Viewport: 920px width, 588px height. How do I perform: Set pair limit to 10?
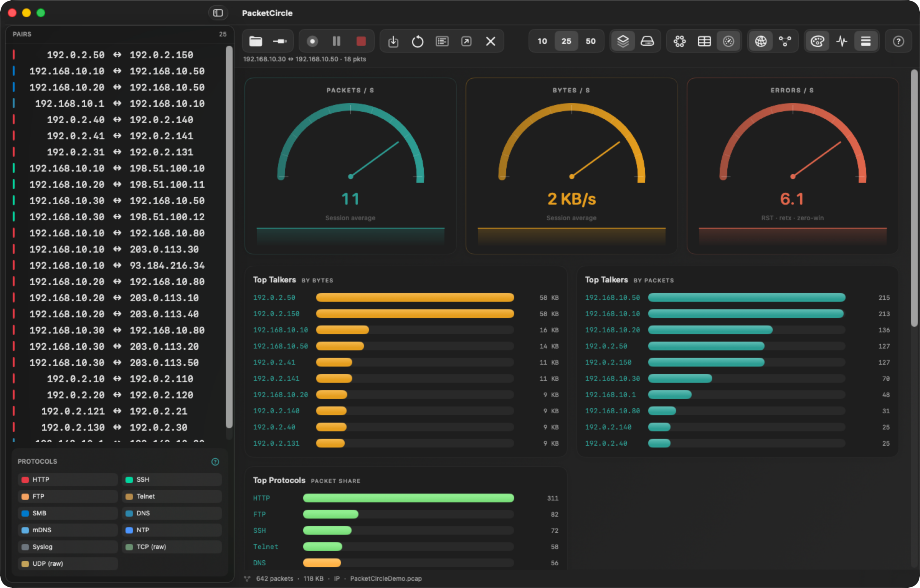click(542, 41)
